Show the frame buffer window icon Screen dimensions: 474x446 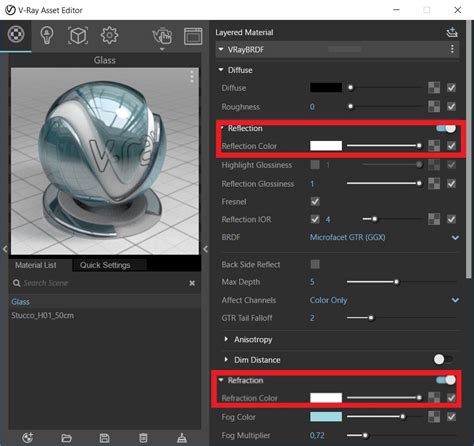click(193, 36)
